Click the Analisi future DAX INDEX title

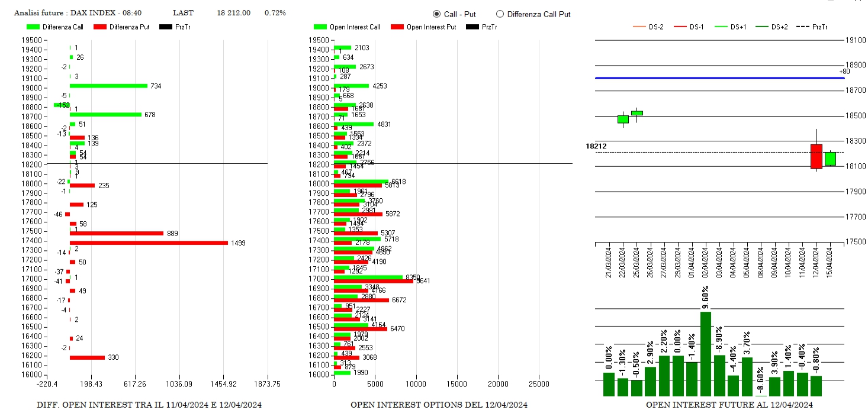pos(78,12)
